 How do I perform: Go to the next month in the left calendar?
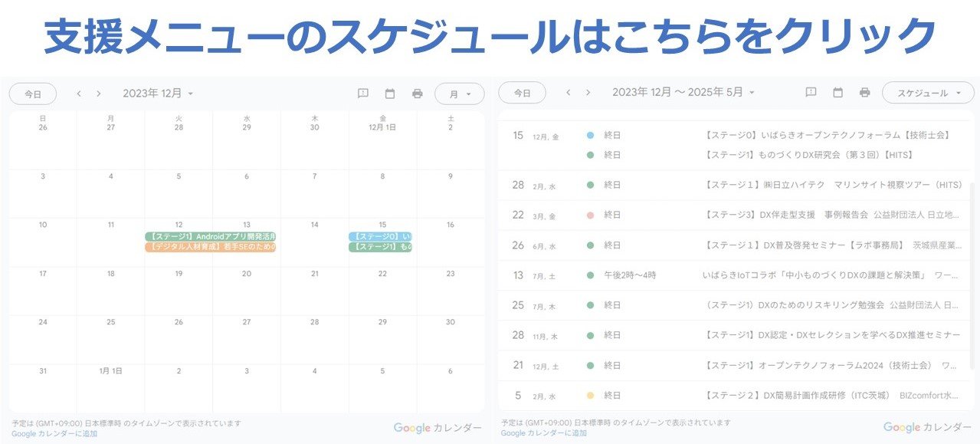click(99, 94)
